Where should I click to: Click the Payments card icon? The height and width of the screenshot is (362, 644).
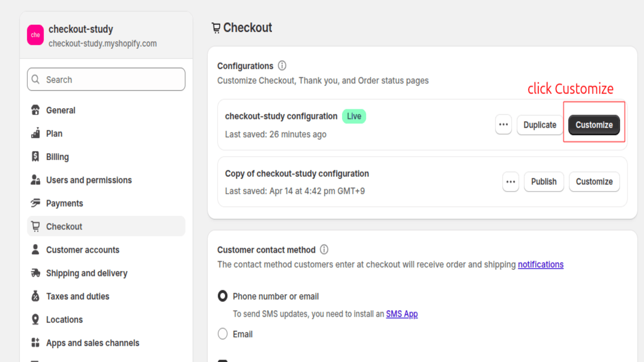click(35, 203)
